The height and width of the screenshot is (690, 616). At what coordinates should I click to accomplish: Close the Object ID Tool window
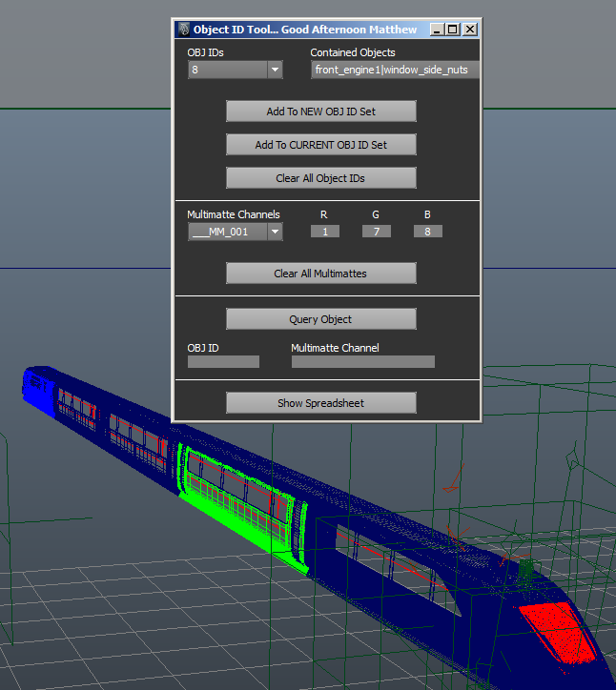[x=469, y=30]
